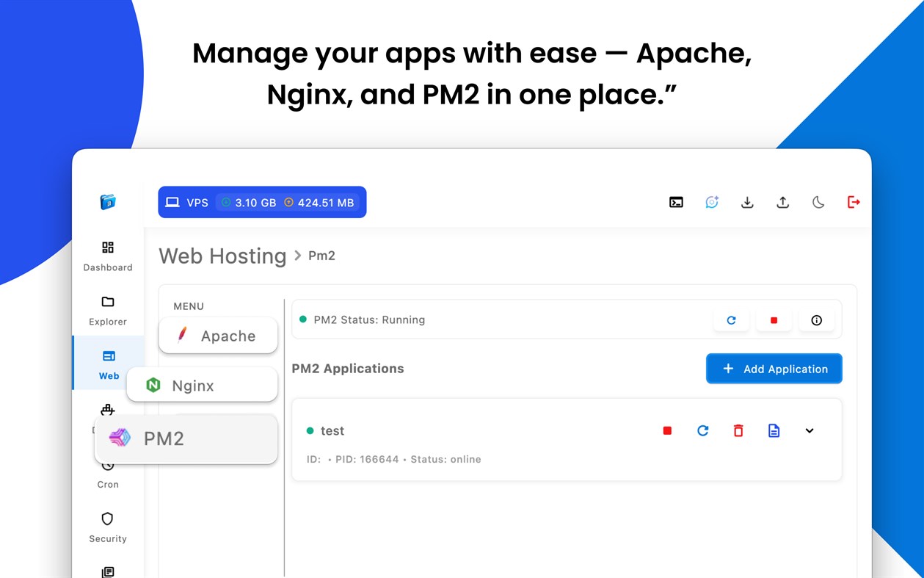Select Nginx from the menu
This screenshot has height=578, width=924.
(x=202, y=385)
